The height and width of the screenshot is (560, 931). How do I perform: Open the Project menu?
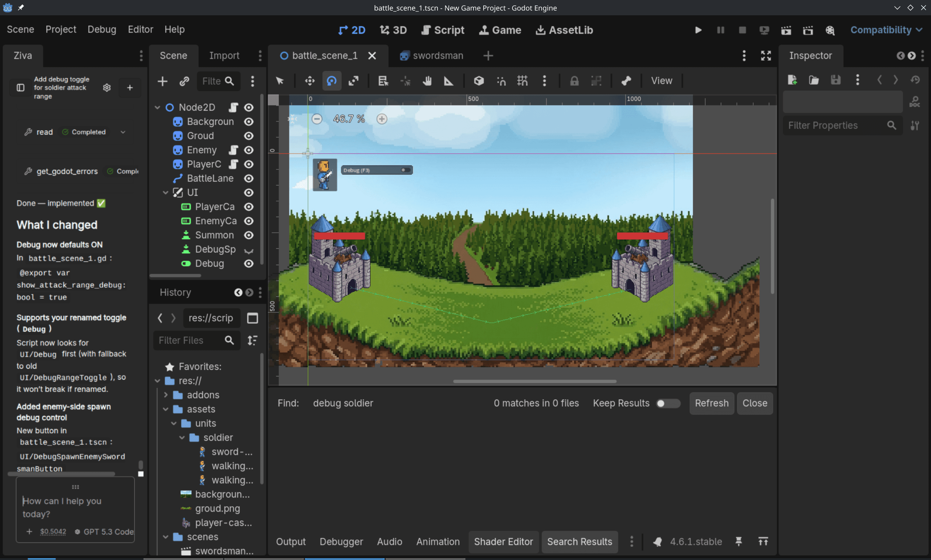click(61, 29)
